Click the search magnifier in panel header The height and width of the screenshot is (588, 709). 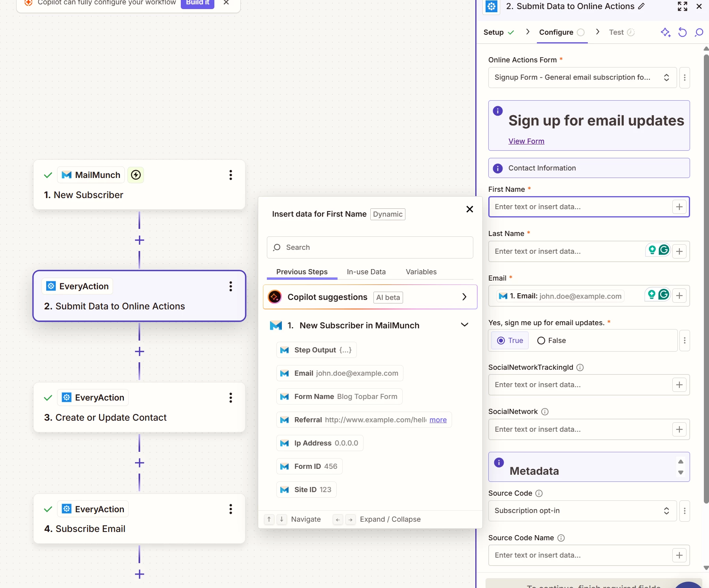(699, 32)
